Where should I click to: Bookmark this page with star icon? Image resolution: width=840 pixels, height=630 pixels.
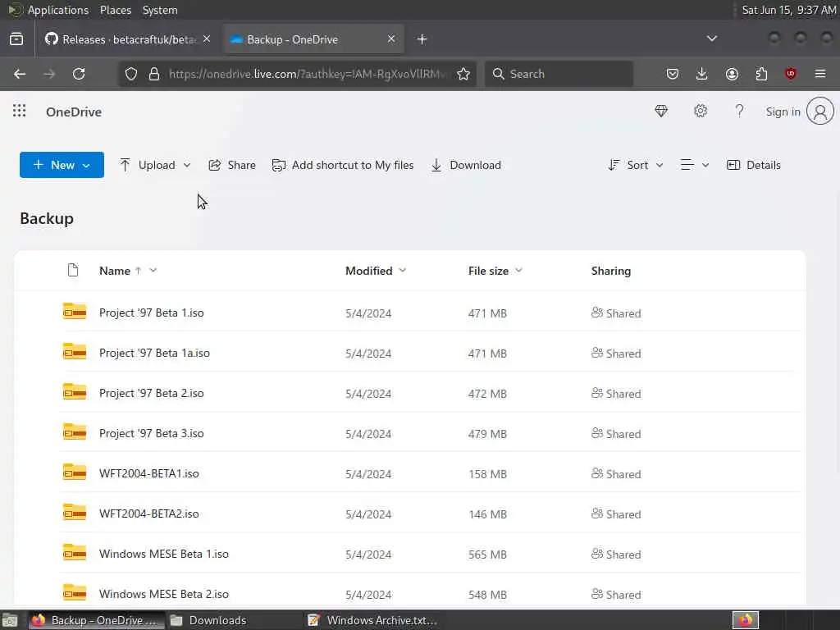pyautogui.click(x=463, y=74)
